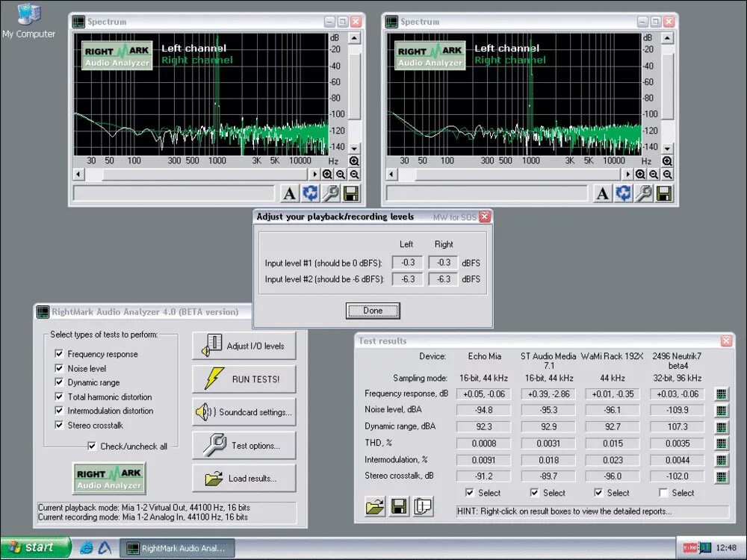The height and width of the screenshot is (560, 747).
Task: Uncheck the Dynamic range test
Action: coord(59,382)
